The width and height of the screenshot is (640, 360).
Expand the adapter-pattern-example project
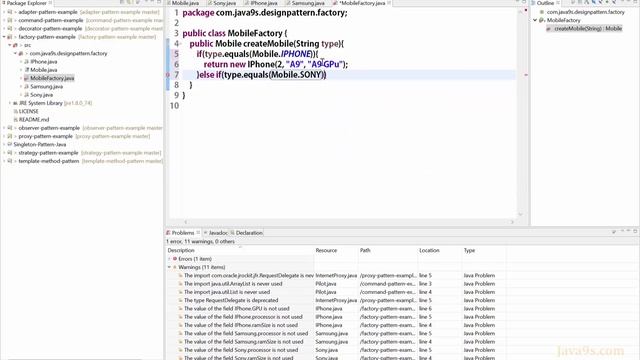[x=4, y=12]
